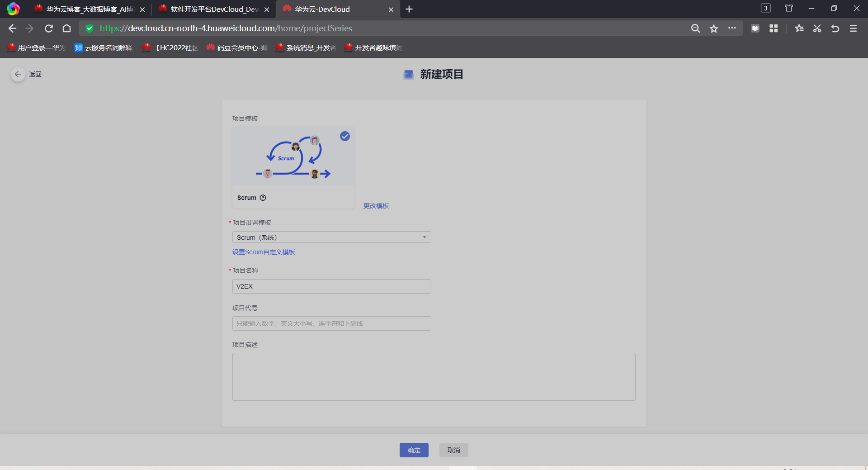Open the 用户登录 bookmark
The width and height of the screenshot is (868, 470).
[x=37, y=47]
